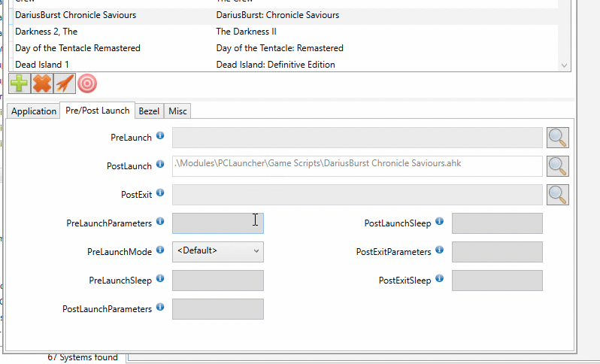This screenshot has height=364, width=600.
Task: Browse for PostLaunch script with magnifier
Action: 557,166
